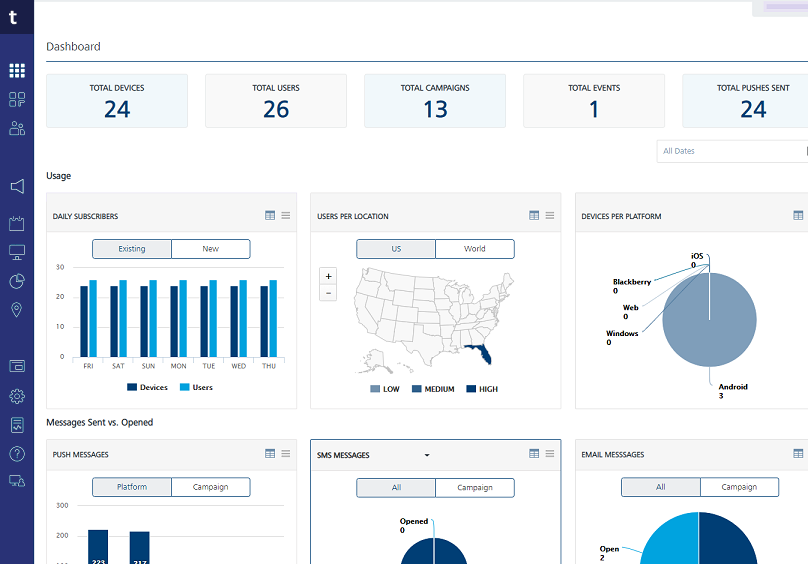
Task: Open Users Per Location hamburger menu
Action: pos(550,215)
